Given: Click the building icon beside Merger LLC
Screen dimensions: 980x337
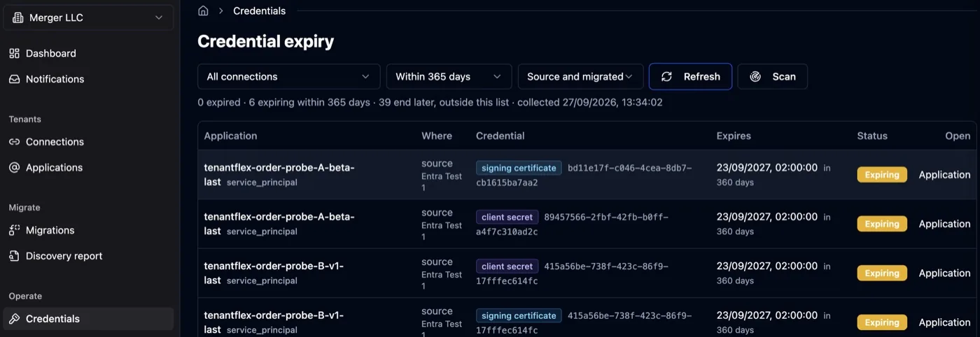Looking at the screenshot, I should coord(18,17).
